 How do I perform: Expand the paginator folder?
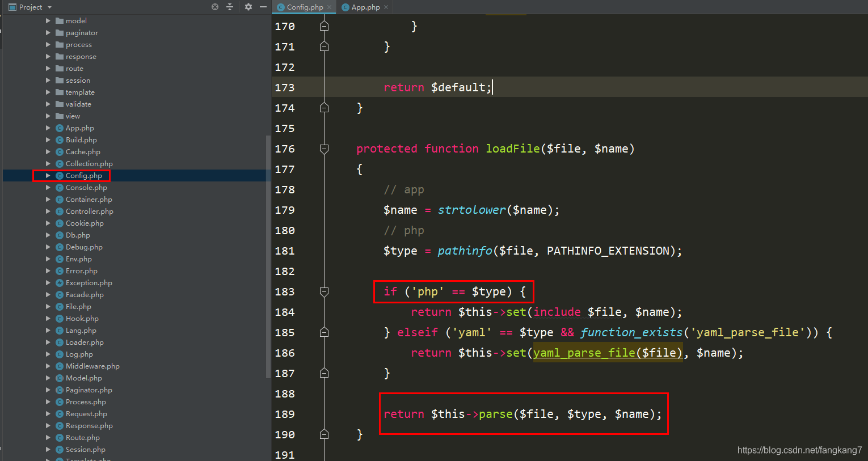(48, 33)
